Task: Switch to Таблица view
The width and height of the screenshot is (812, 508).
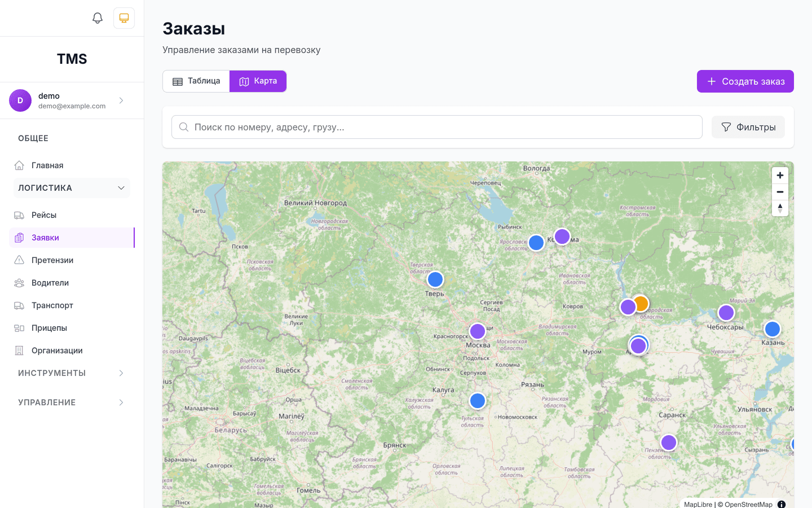Action: [196, 81]
